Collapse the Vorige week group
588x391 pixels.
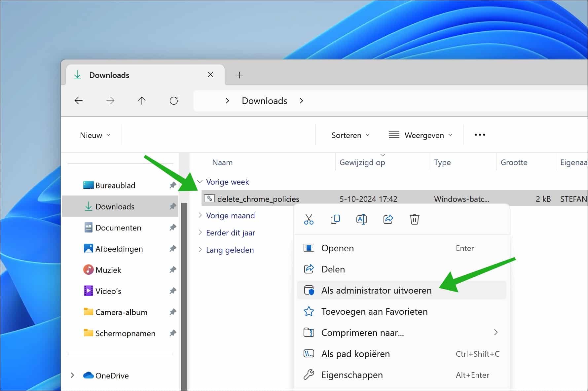point(200,182)
